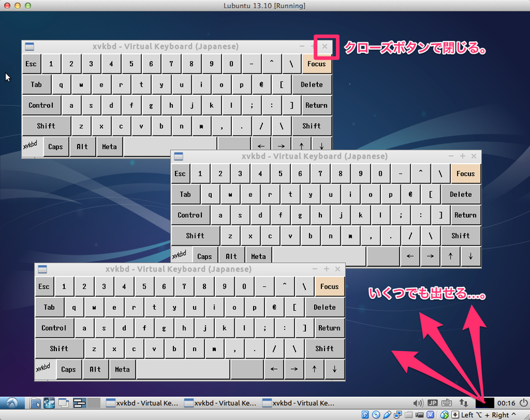The image size is (530, 420).
Task: Click the title bar of the lower xvkbd window
Action: point(178,269)
